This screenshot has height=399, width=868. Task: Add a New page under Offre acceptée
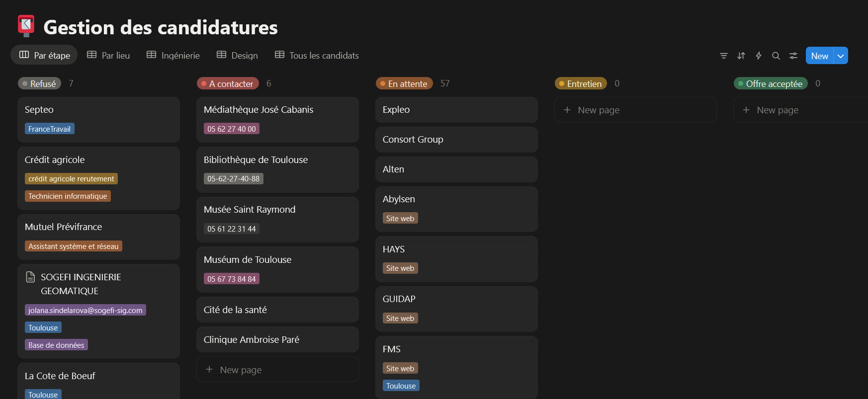(777, 110)
